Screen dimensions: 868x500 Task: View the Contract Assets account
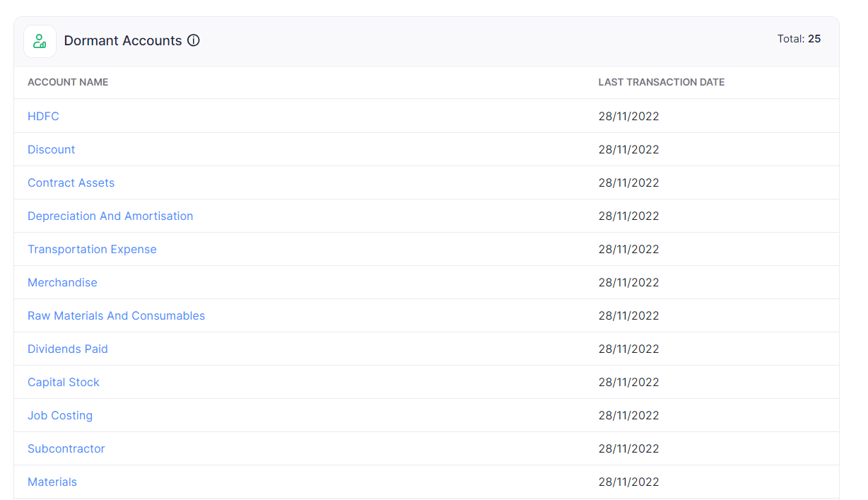click(71, 182)
